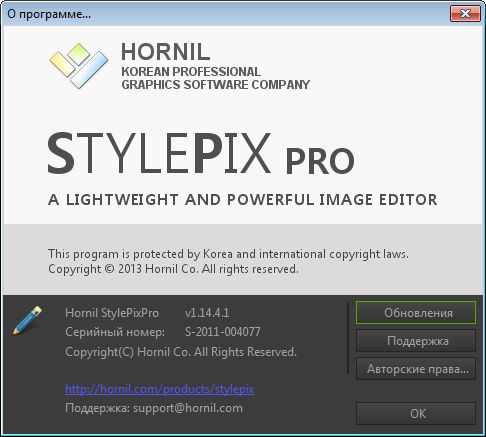486x437 pixels.
Task: Click the This program is protected line
Action: point(228,254)
